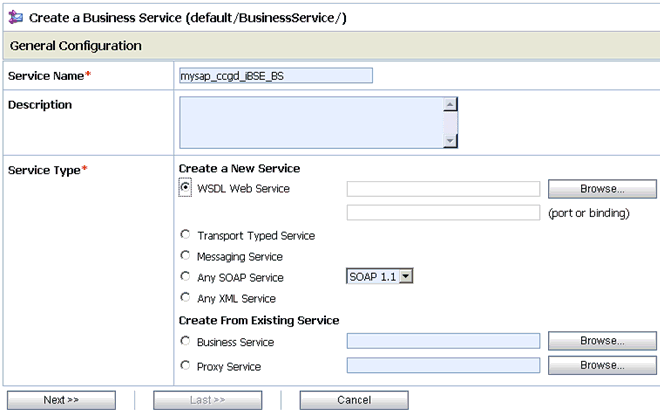This screenshot has height=413, width=660.
Task: Select Any XML Service radio button
Action: click(185, 297)
